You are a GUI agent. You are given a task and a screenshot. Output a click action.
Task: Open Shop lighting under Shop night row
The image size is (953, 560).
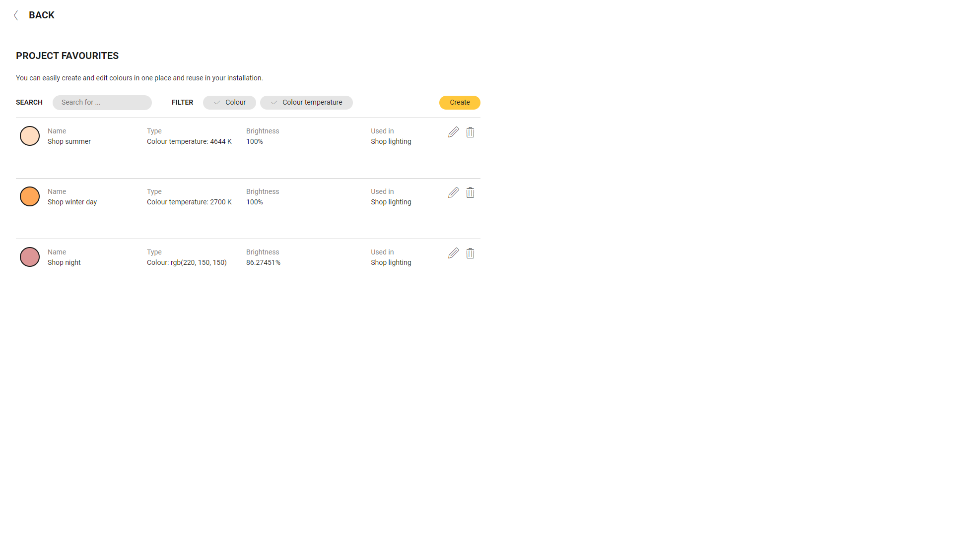(391, 262)
